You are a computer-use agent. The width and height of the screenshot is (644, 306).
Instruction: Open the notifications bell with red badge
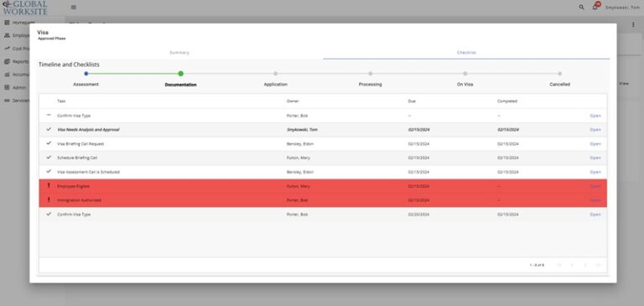point(595,7)
